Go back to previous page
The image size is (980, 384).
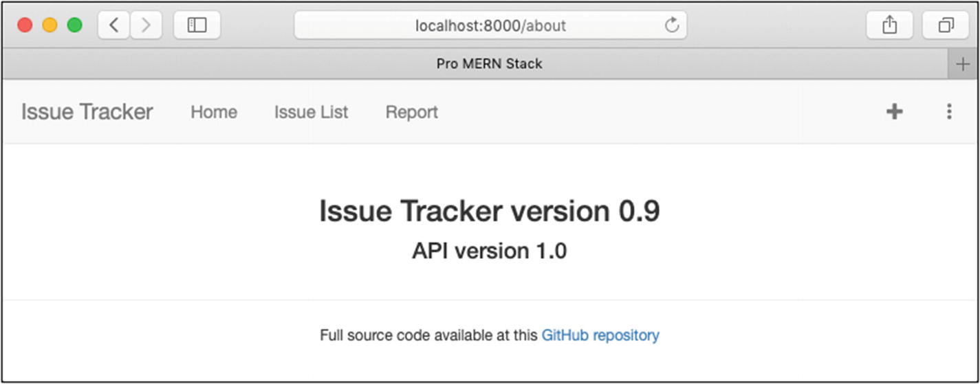(114, 25)
